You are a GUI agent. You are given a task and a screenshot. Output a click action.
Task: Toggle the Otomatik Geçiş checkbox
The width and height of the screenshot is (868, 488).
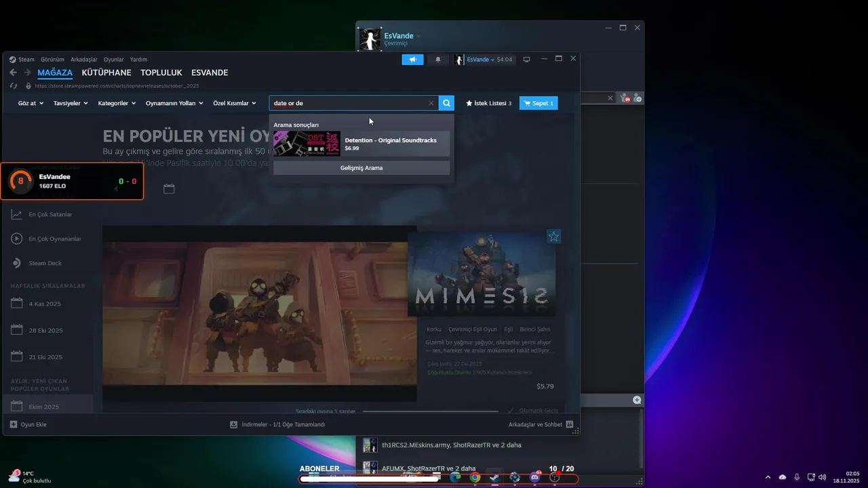click(512, 411)
